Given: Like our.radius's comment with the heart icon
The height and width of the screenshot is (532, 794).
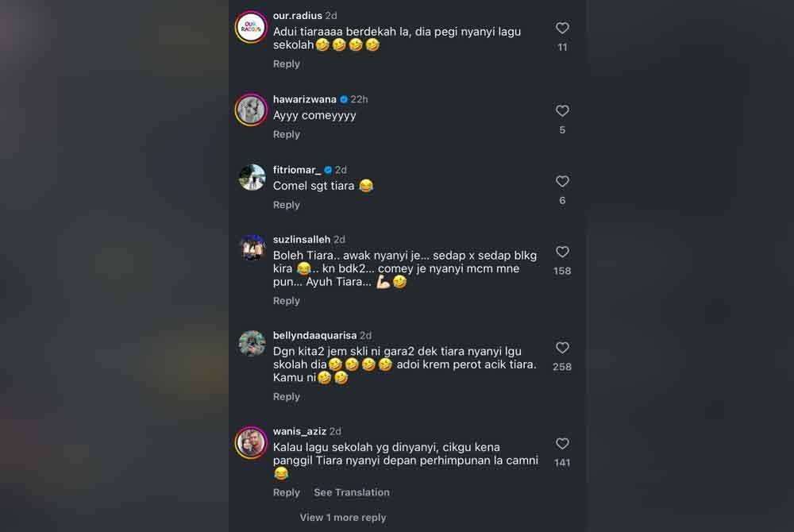Looking at the screenshot, I should 562,28.
